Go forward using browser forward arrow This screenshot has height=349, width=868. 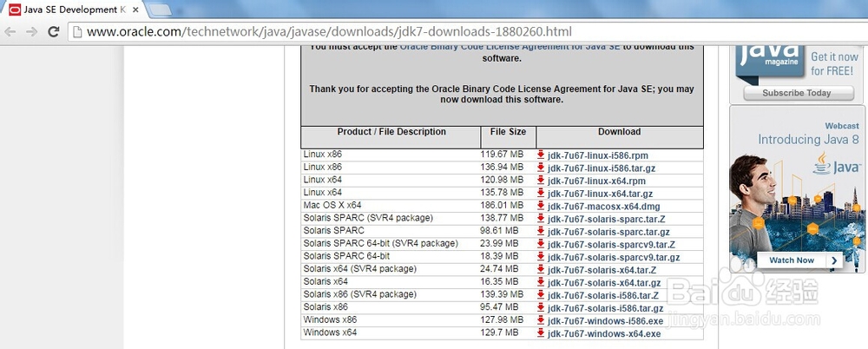31,31
